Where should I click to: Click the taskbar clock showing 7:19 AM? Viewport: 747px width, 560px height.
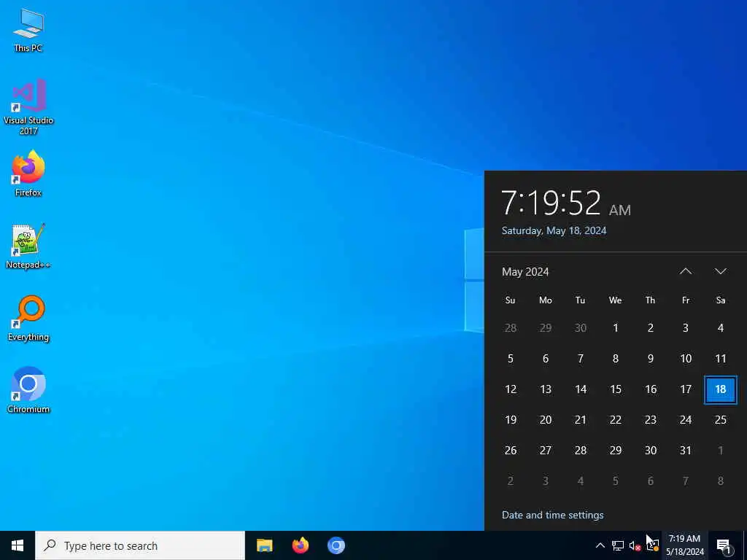[x=684, y=545]
